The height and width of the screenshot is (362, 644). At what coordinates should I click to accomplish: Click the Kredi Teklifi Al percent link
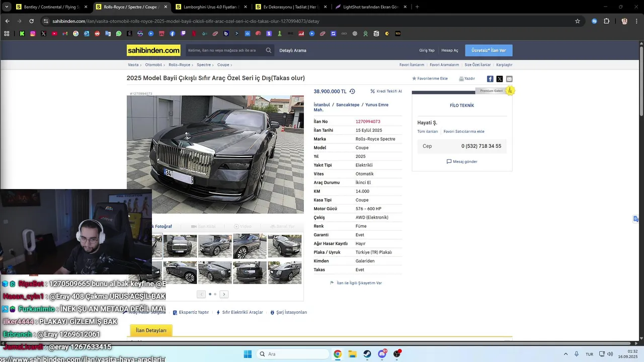point(386,92)
